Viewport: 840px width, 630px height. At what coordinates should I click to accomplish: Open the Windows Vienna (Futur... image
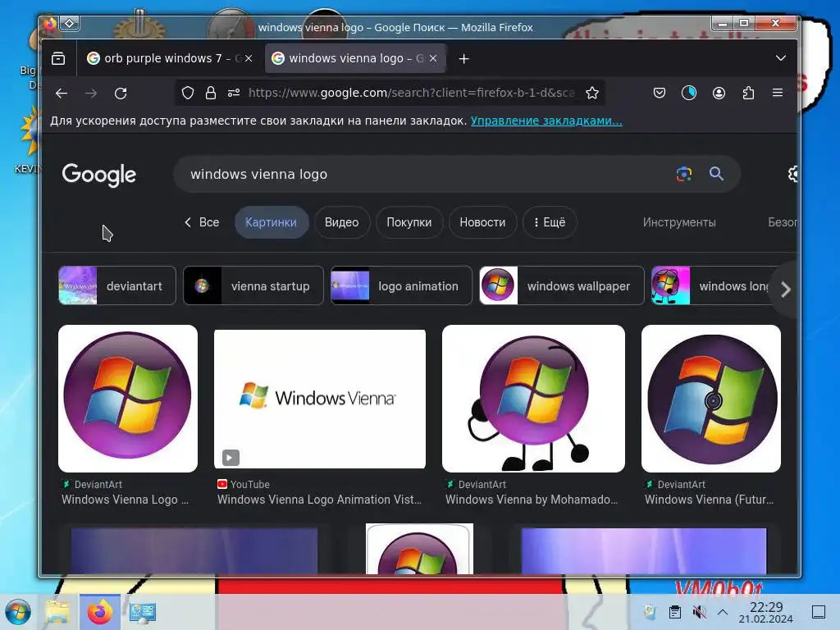coord(711,399)
